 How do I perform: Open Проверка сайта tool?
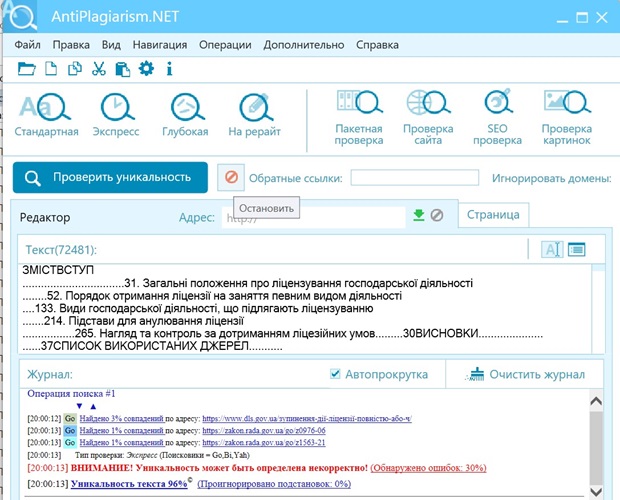[x=428, y=118]
